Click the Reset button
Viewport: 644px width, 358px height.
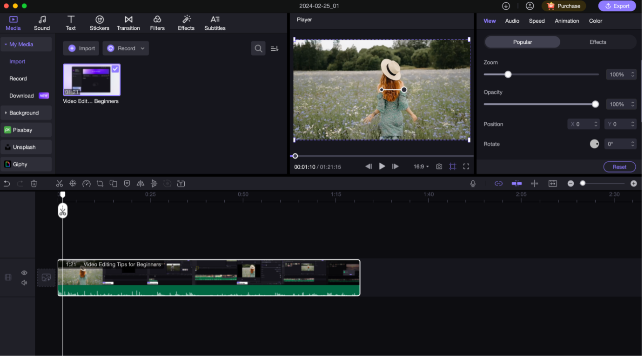(620, 167)
